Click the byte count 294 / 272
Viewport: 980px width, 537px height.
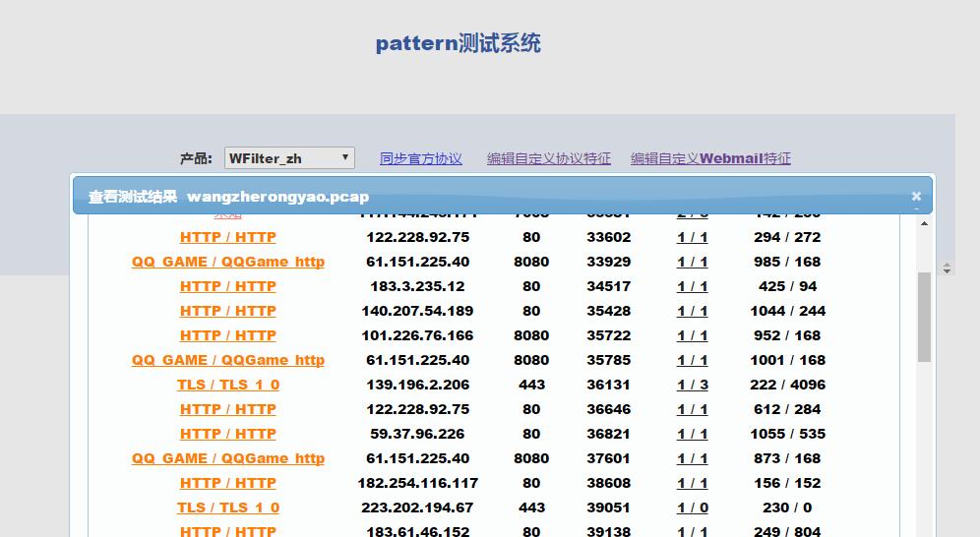point(787,237)
